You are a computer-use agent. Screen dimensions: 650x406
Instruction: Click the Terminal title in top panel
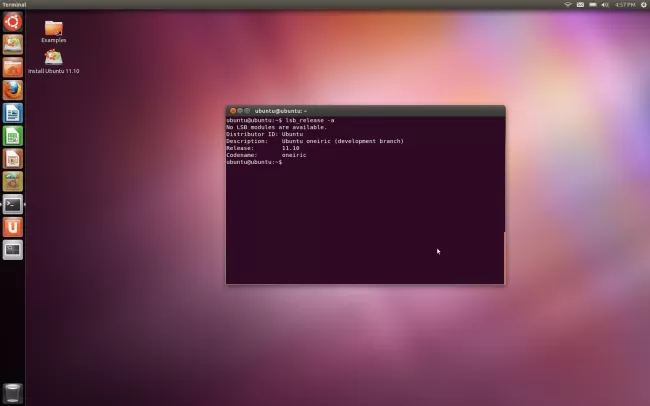point(14,5)
